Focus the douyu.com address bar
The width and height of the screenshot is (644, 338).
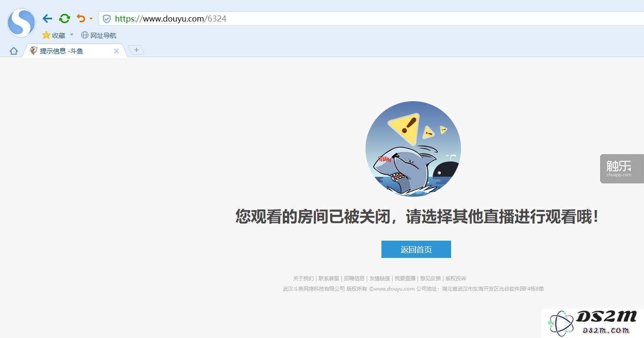point(371,19)
